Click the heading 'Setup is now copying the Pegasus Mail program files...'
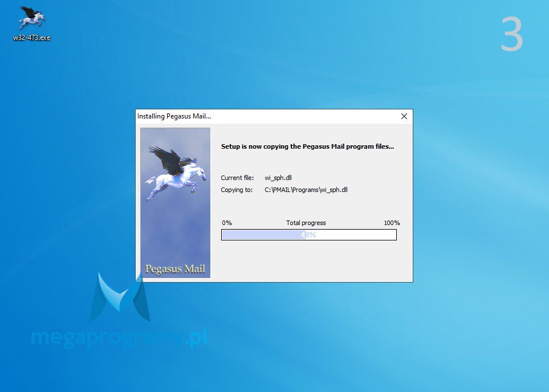The height and width of the screenshot is (392, 549). (307, 146)
